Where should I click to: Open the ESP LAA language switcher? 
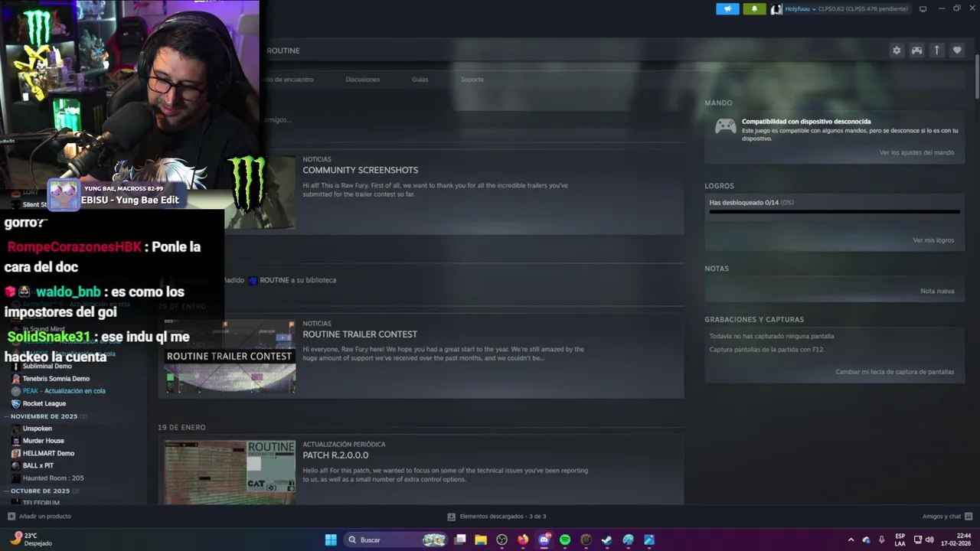point(900,540)
